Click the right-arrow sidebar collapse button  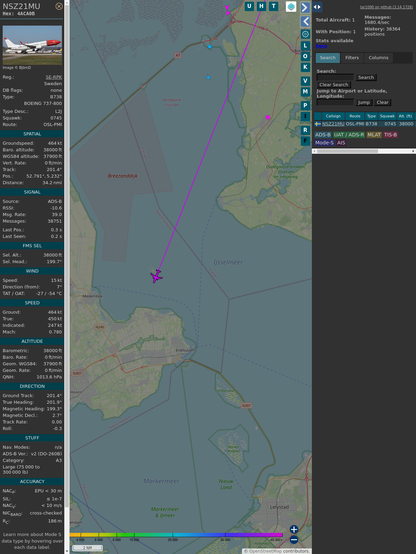coord(305,7)
